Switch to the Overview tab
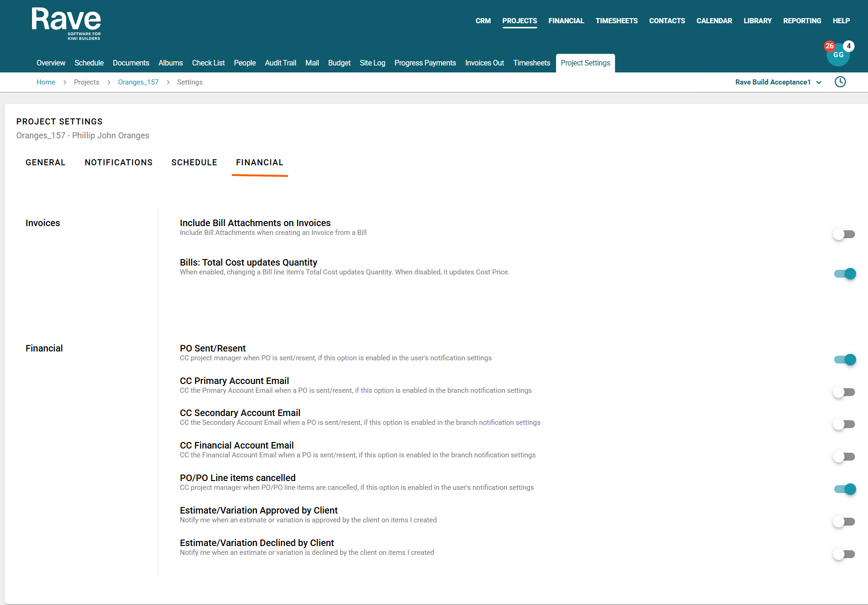The image size is (868, 605). 51,63
